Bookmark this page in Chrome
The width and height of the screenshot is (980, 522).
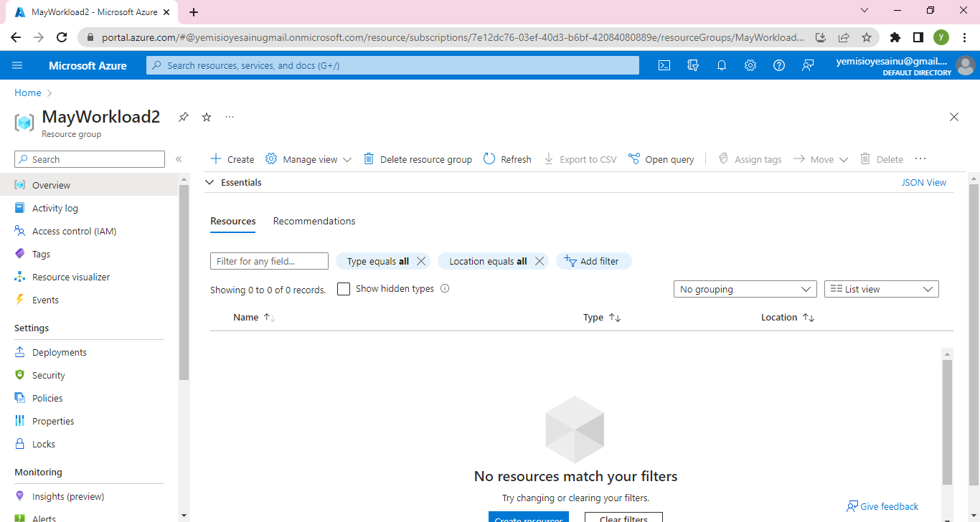point(867,37)
